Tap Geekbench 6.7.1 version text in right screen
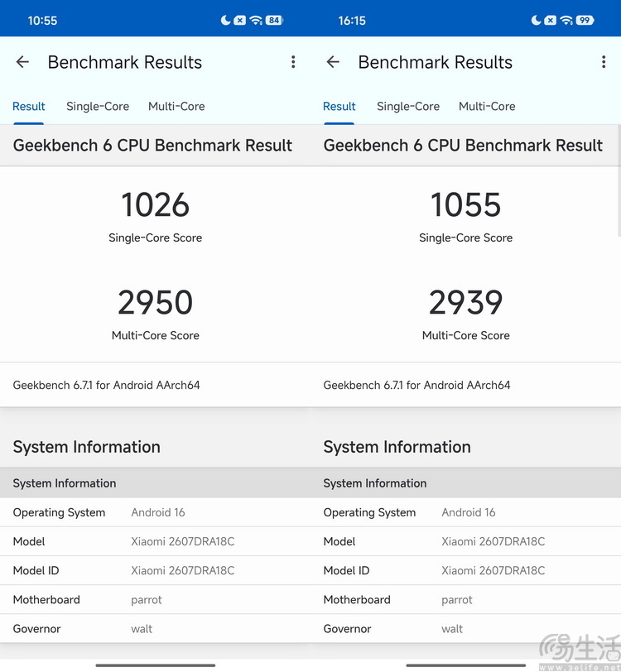 click(416, 386)
